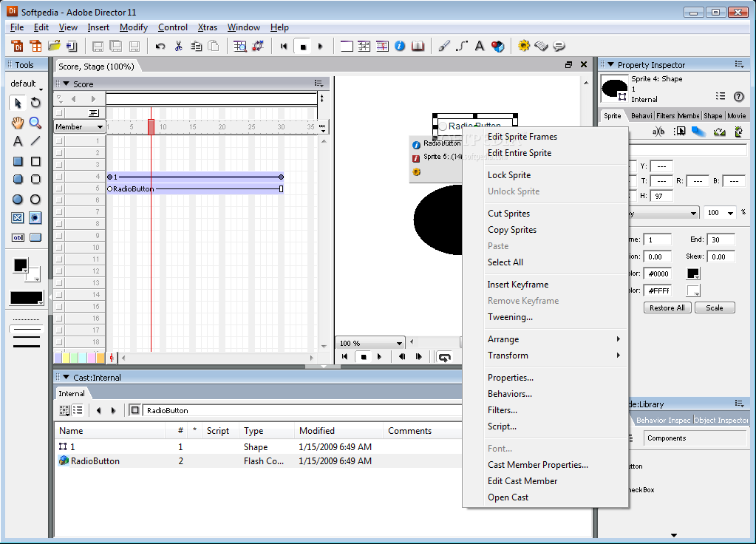
Task: Select the Field tool
Action: (18, 237)
